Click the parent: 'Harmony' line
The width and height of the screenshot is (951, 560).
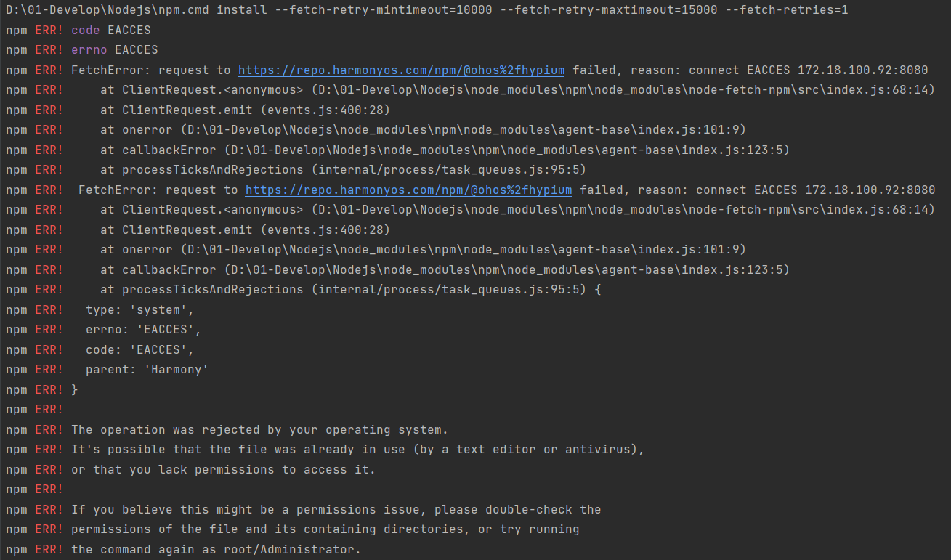pyautogui.click(x=108, y=370)
